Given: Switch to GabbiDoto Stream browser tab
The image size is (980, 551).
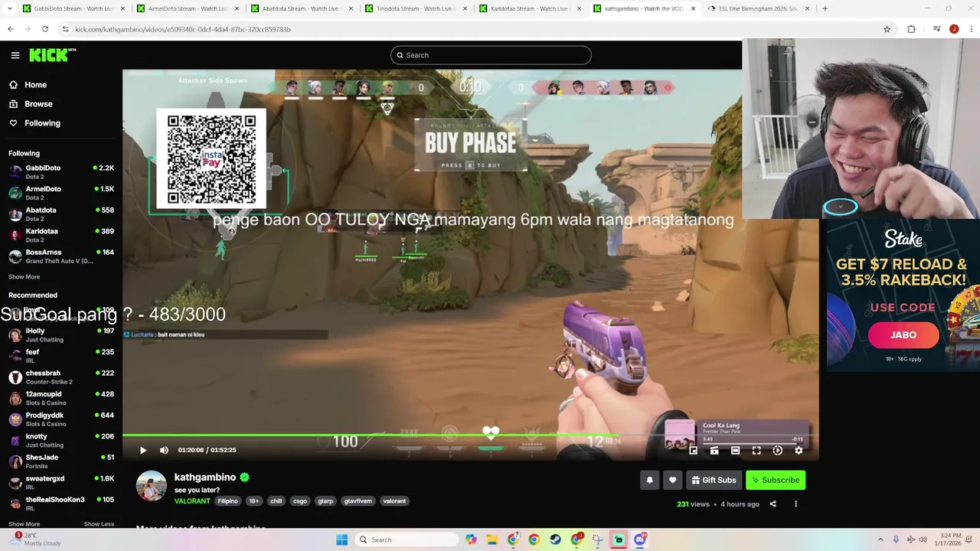Looking at the screenshot, I should [x=73, y=8].
